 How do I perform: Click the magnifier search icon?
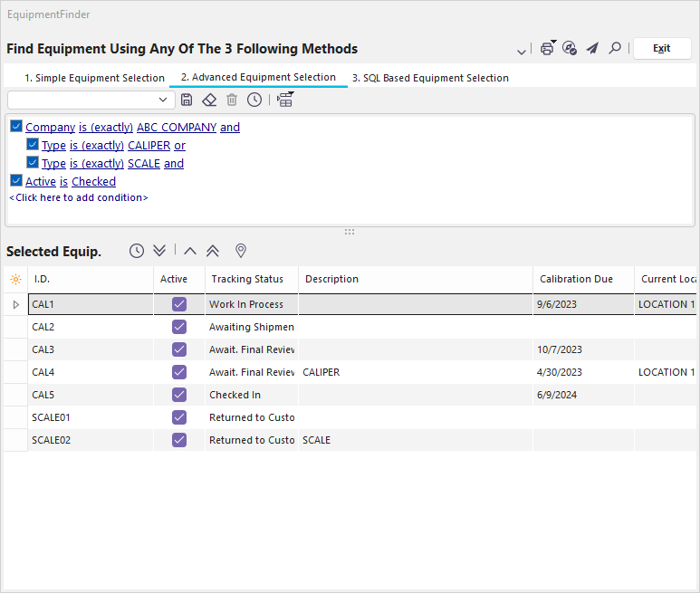tap(615, 49)
